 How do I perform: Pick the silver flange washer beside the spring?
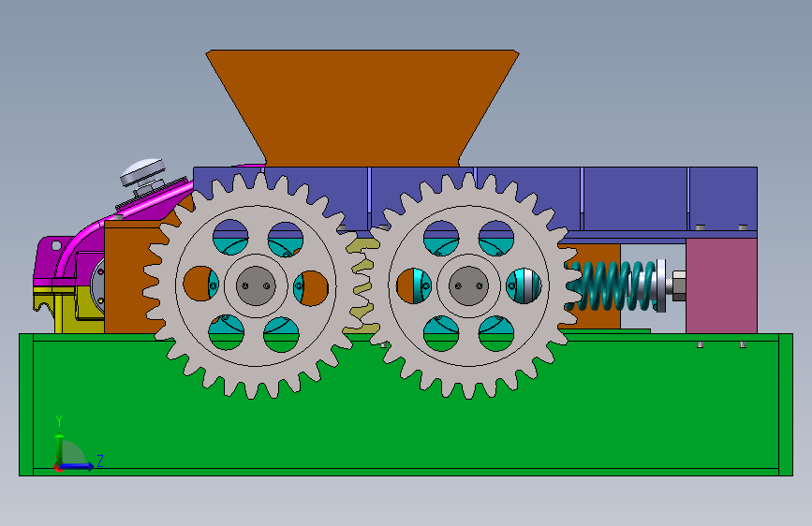tap(661, 285)
